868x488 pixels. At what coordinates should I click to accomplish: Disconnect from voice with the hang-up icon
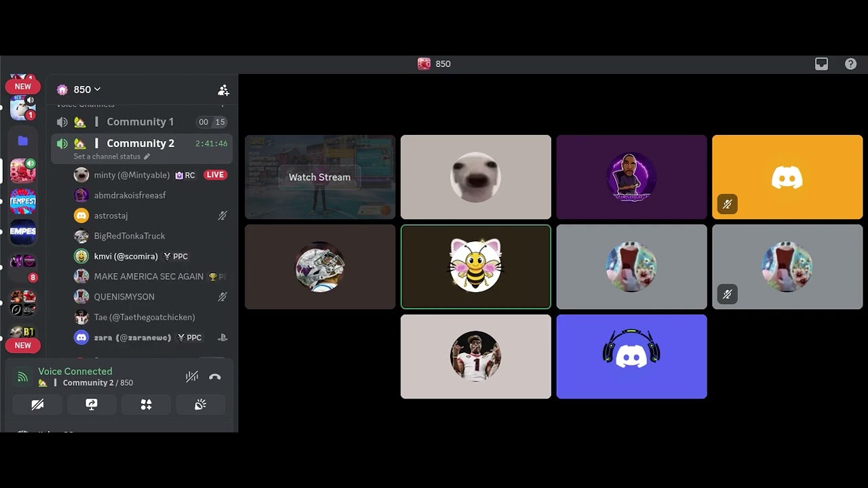[215, 377]
